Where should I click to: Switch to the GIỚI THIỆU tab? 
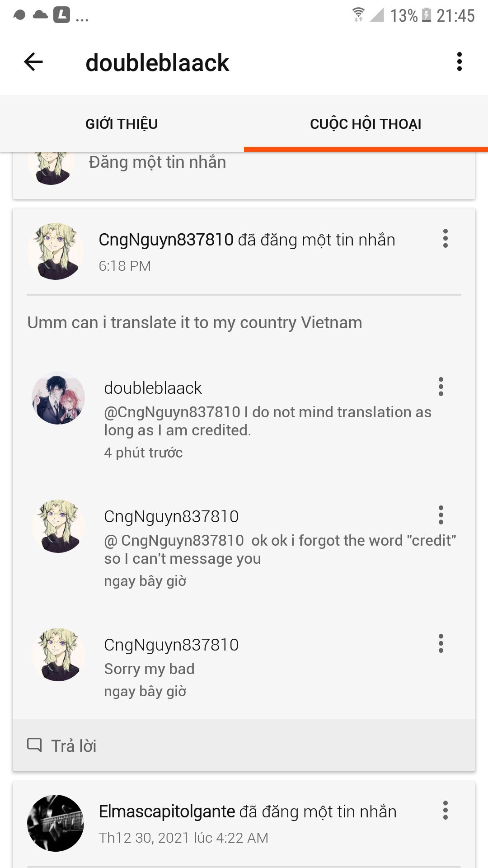pyautogui.click(x=122, y=124)
